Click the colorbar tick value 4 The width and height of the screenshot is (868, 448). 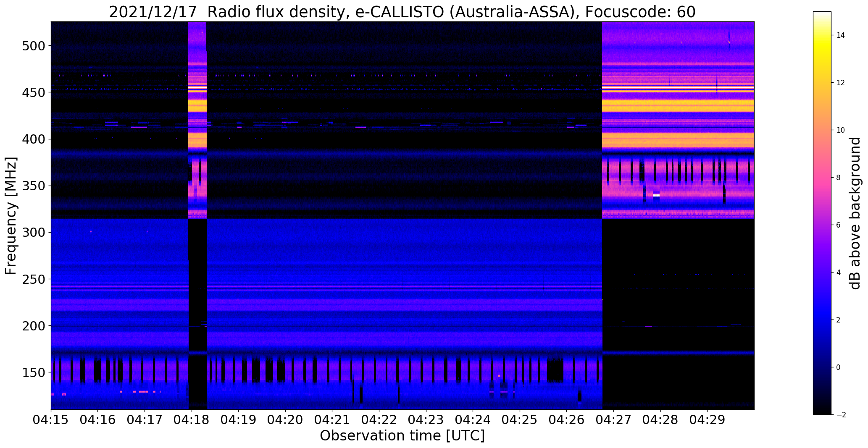[x=839, y=272]
